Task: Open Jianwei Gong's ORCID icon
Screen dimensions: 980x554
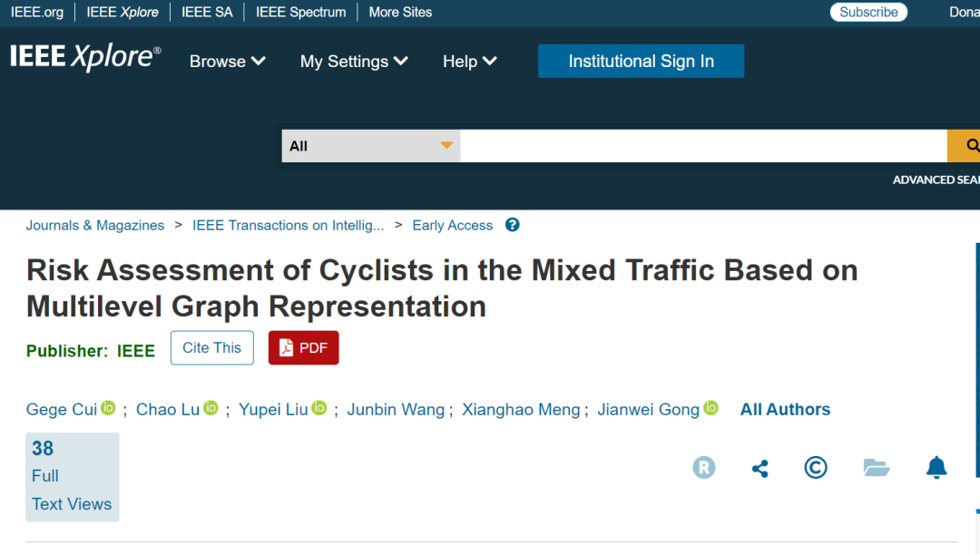Action: [711, 408]
